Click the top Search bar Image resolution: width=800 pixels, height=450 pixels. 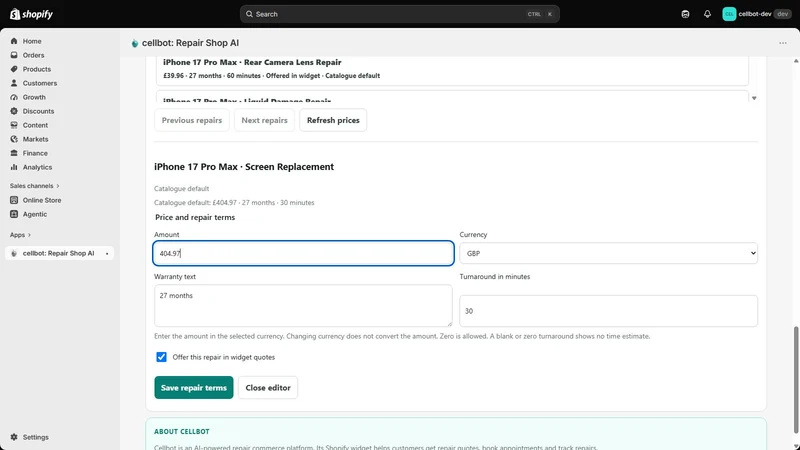399,14
